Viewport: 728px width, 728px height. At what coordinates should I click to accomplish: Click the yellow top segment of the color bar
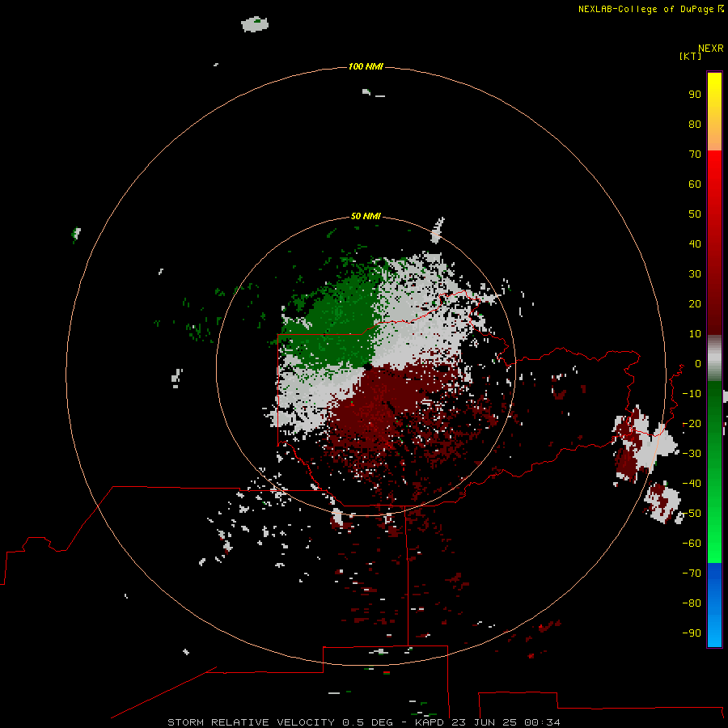714,112
